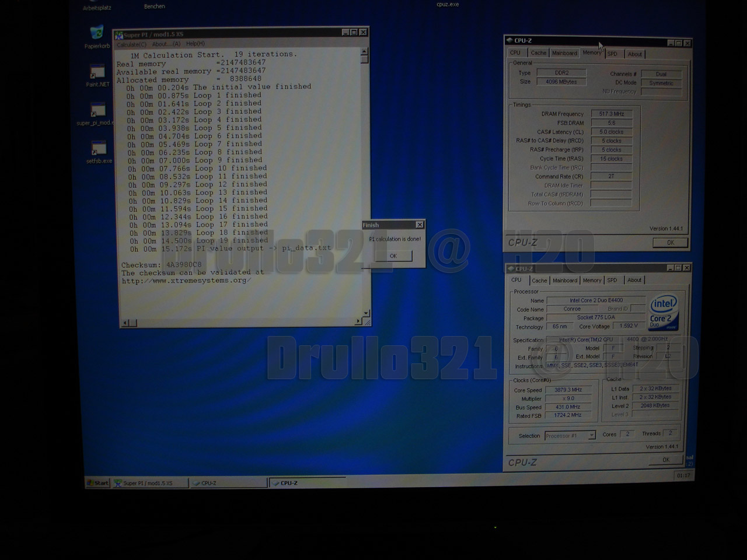Click Bus Speed value 431.0 MHz
Screen dimensions: 747x560
point(568,407)
